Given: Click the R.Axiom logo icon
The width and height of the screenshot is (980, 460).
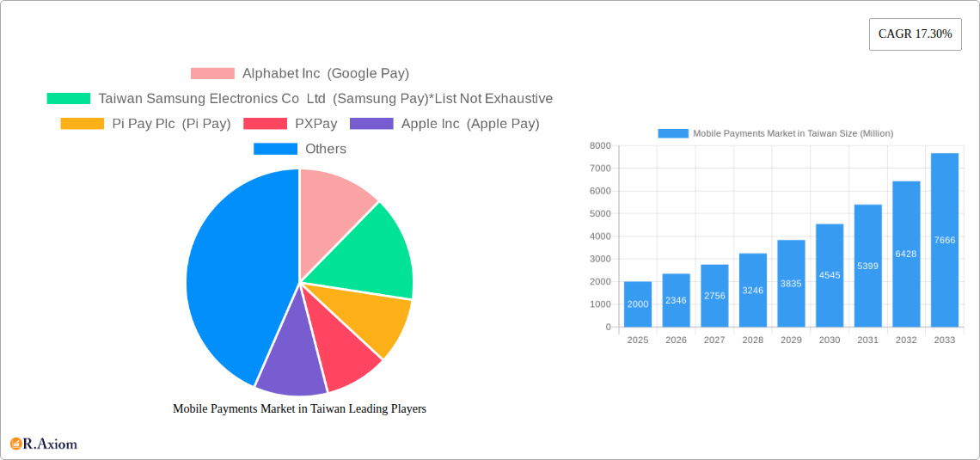Looking at the screenshot, I should (15, 444).
